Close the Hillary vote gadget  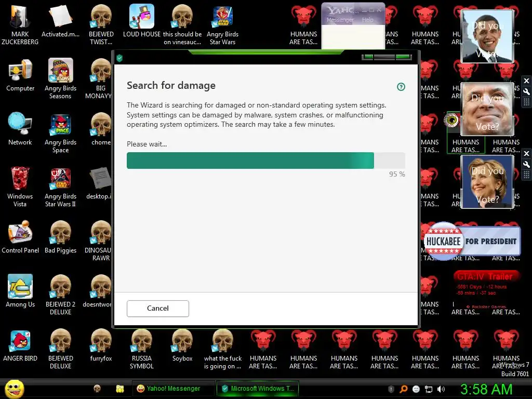[x=526, y=154]
